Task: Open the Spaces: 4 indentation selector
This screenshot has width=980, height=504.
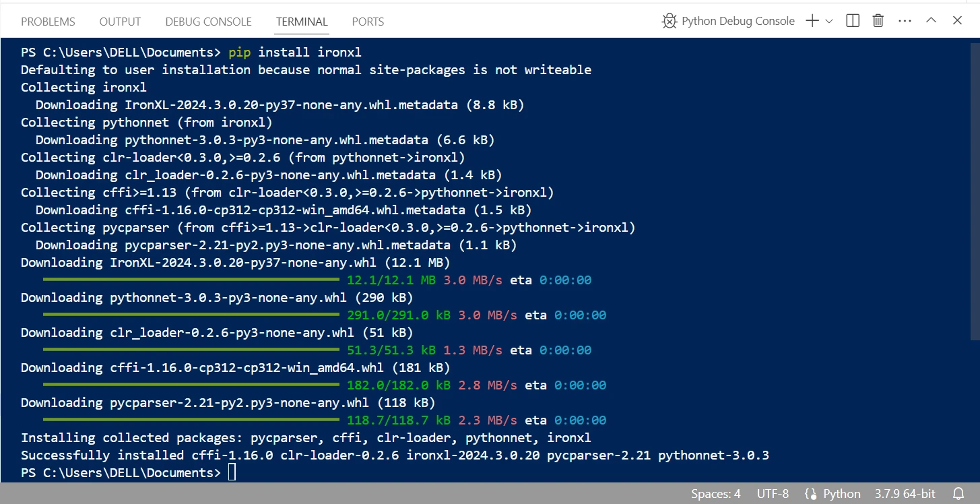Action: [x=715, y=494]
